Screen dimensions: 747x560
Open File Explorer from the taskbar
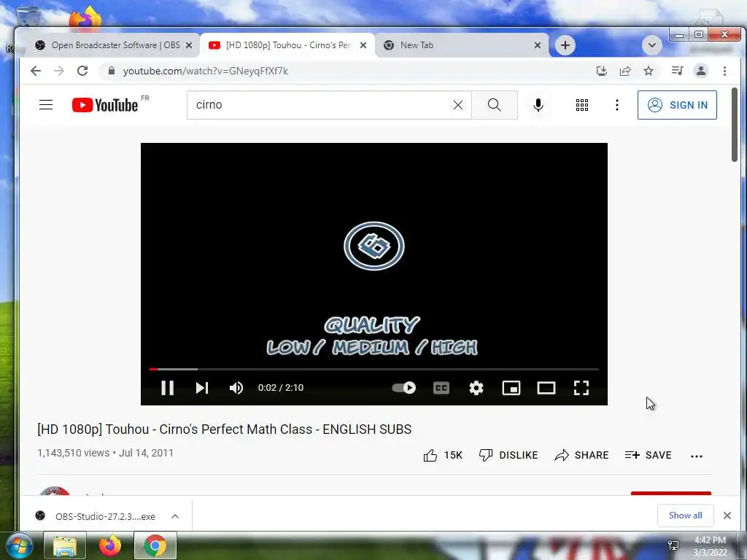(65, 545)
